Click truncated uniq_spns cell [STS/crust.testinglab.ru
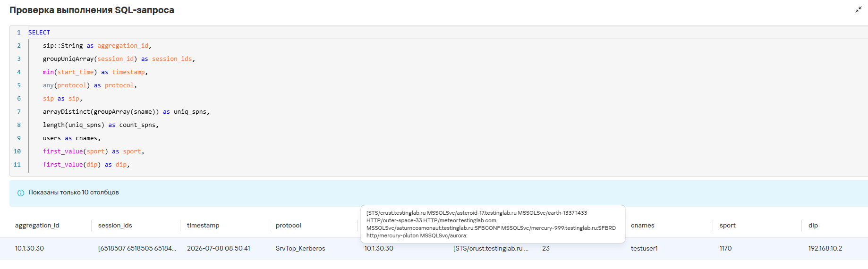The width and height of the screenshot is (868, 269). (x=491, y=248)
